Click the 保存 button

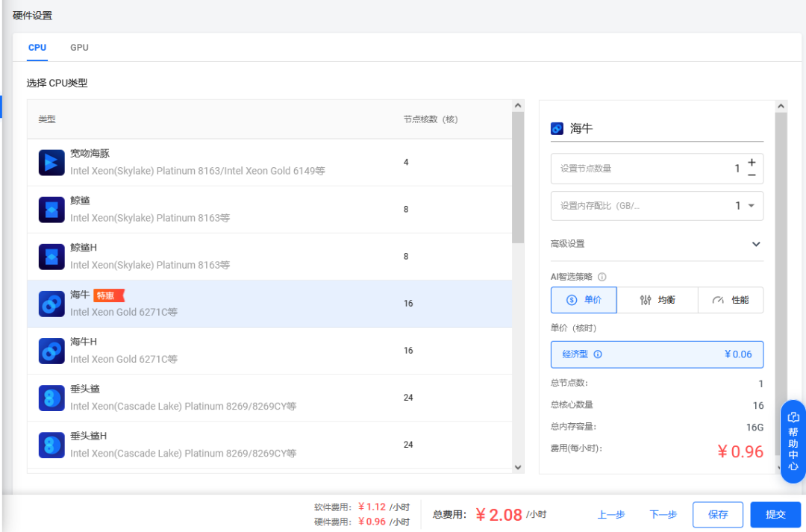pos(719,514)
